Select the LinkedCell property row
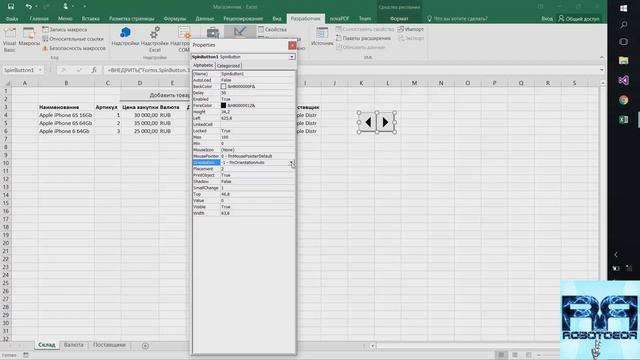This screenshot has height=360, width=640. [x=244, y=124]
